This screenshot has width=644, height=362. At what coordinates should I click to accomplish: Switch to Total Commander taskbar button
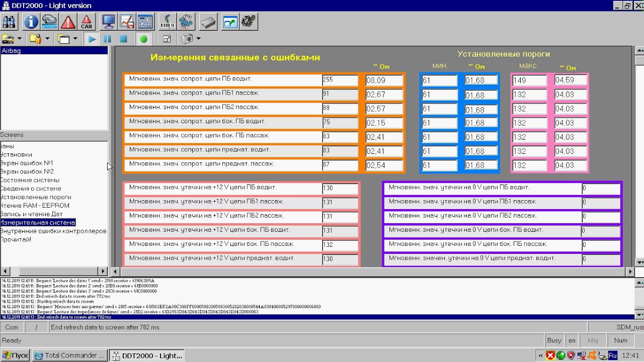[70, 355]
